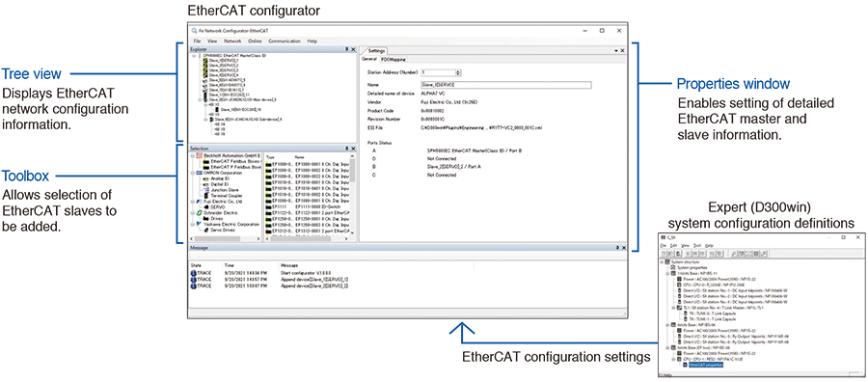Viewport: 868px width, 382px height.
Task: Open the View menu in Network Configurator
Action: point(212,41)
